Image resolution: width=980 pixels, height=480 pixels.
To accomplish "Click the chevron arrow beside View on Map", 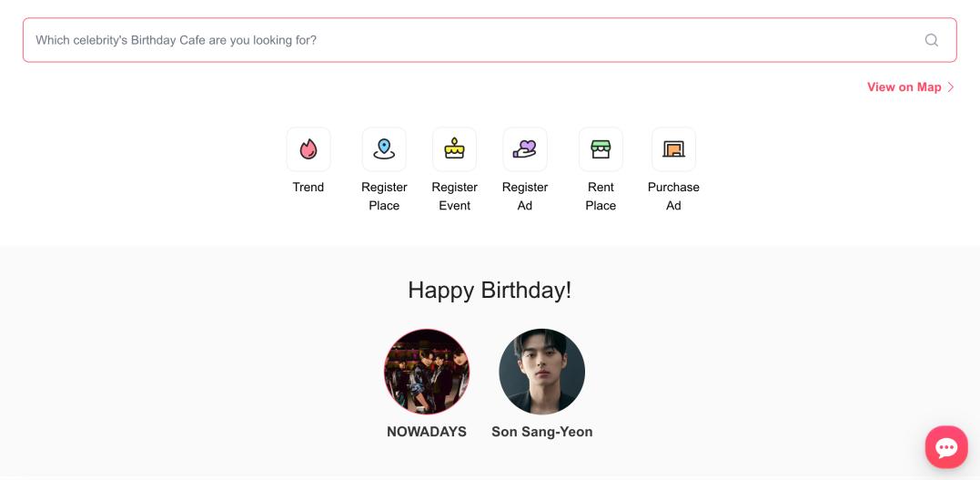I will 951,87.
